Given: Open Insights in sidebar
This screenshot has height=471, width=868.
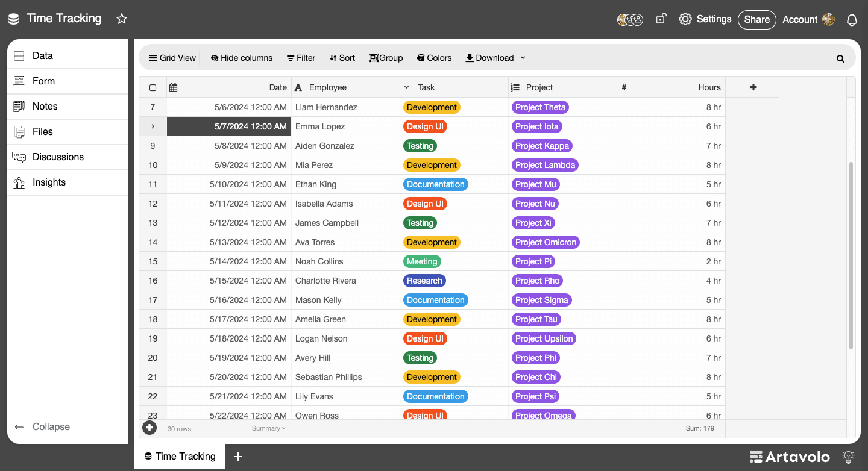Looking at the screenshot, I should click(x=68, y=182).
